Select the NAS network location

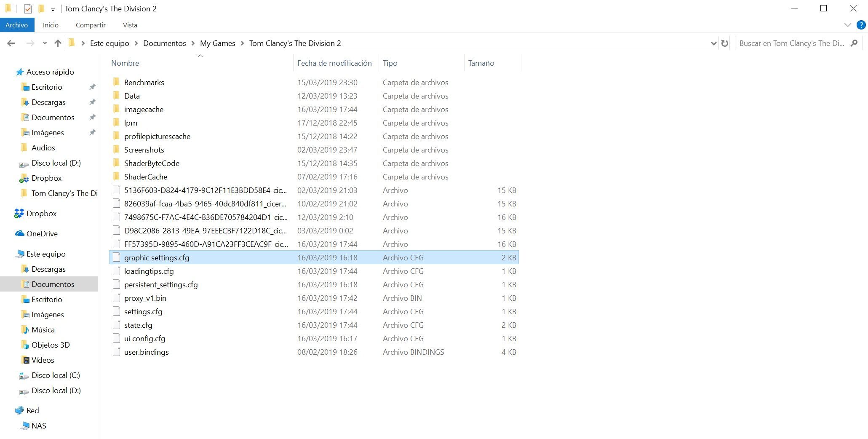pos(39,426)
